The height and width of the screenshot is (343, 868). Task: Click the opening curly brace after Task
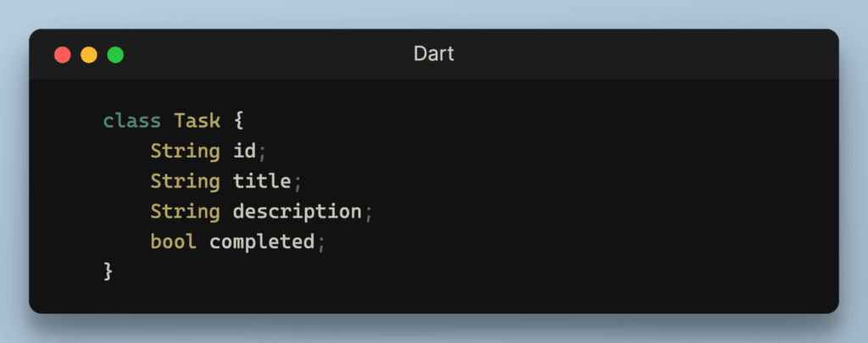tap(239, 120)
